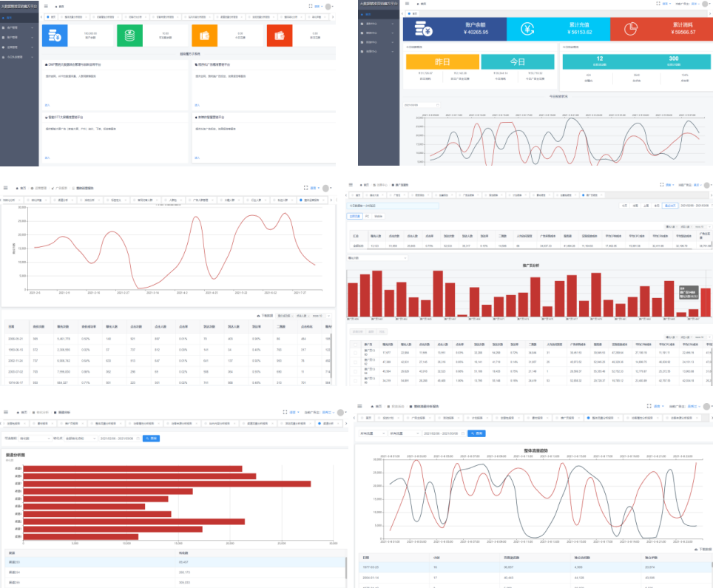713x588 pixels.
Task: Open the metric dropdown above the 推广页分析 chart
Action: [377, 258]
